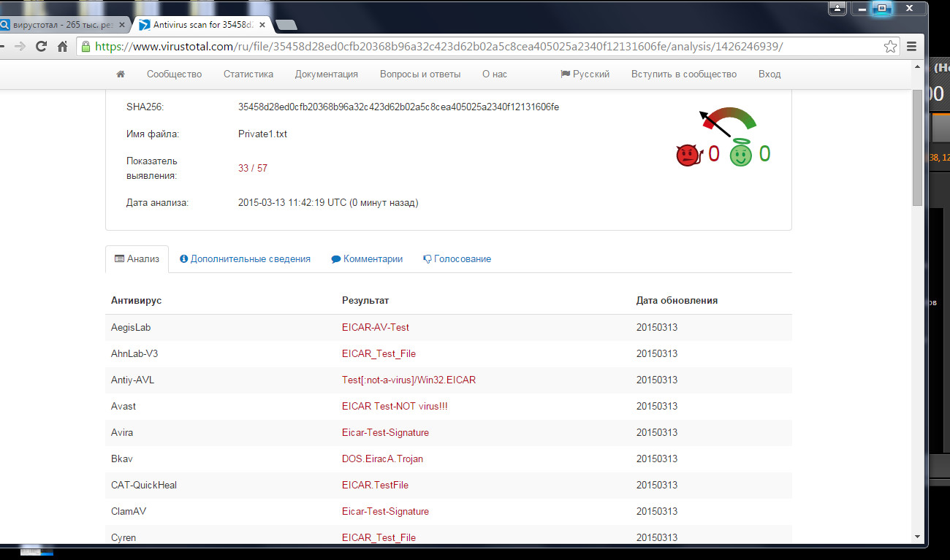This screenshot has height=560, width=950.
Task: Click the analysis date 2015-03-13 11:42:19 UTC
Action: point(292,202)
